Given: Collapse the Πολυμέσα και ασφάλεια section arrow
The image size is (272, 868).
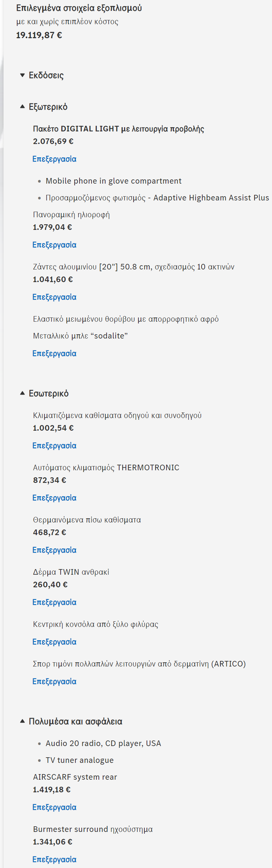Looking at the screenshot, I should 22,721.
